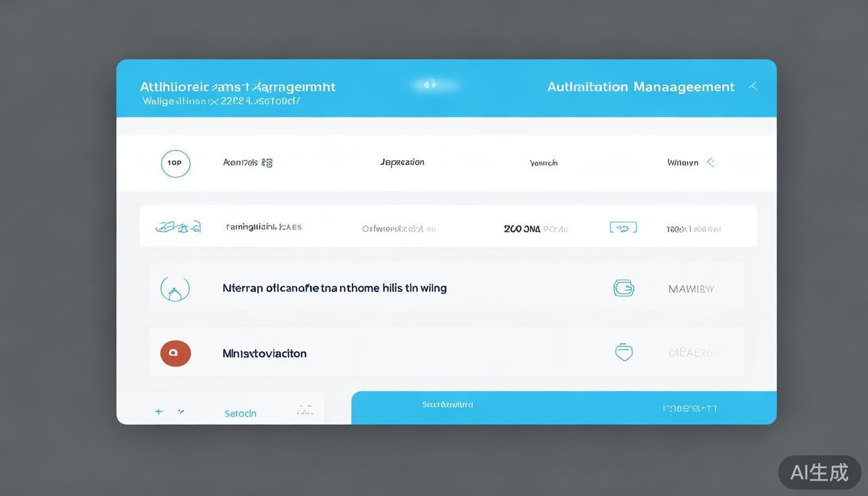The image size is (868, 496).
Task: Click the wallet icon beside the first row entry
Action: pyautogui.click(x=623, y=227)
